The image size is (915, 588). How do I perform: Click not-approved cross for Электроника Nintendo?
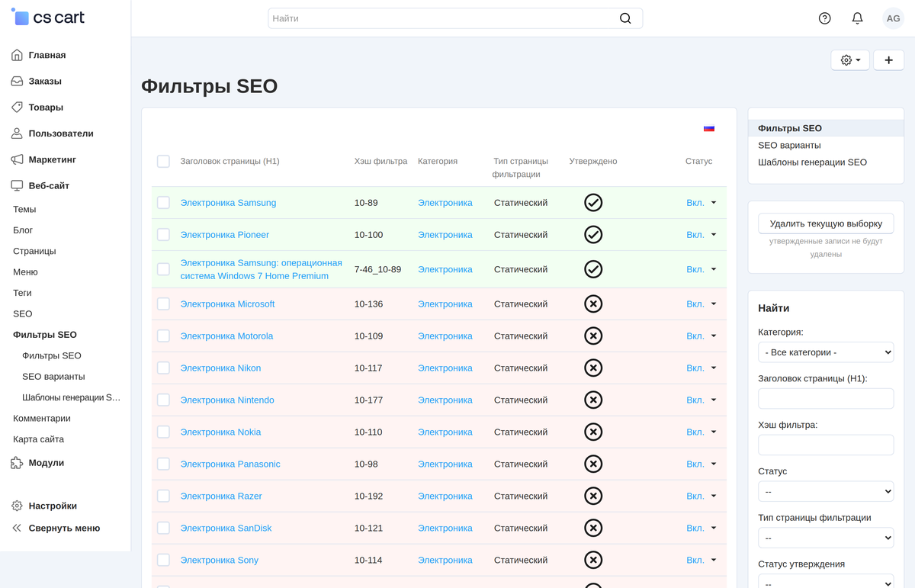tap(593, 400)
